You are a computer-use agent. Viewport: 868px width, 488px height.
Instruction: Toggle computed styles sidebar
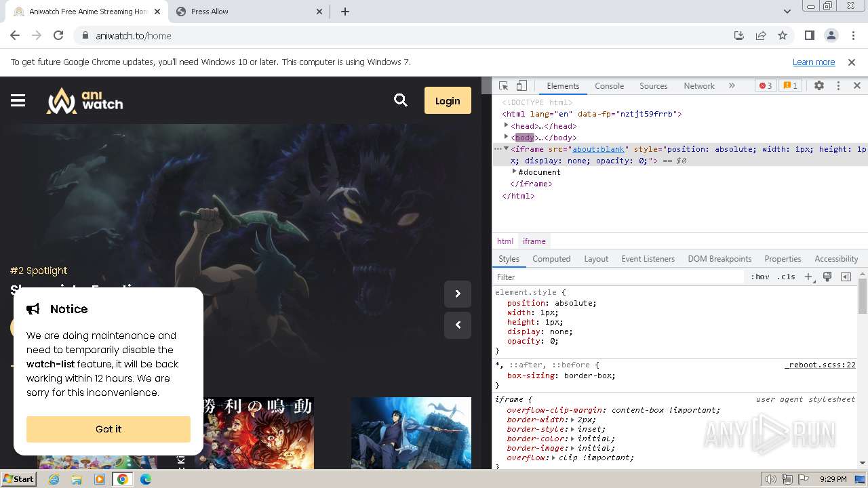pos(846,277)
